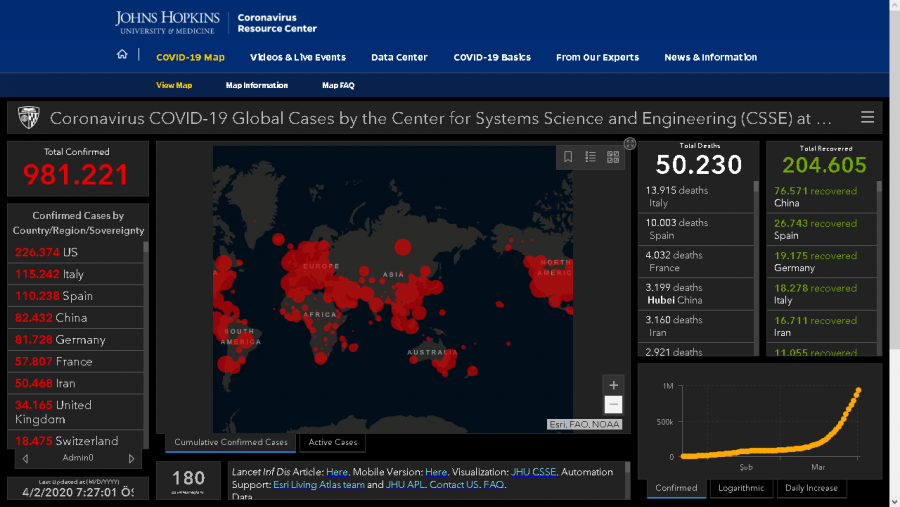This screenshot has width=900, height=507.
Task: Click the Johns Hopkins shield logo in title bar
Action: click(29, 118)
